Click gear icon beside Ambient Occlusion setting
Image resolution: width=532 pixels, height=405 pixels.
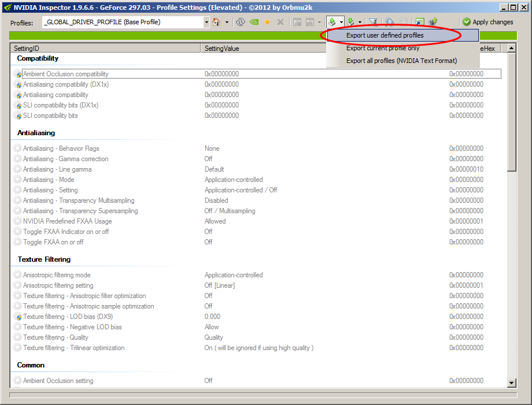point(18,381)
